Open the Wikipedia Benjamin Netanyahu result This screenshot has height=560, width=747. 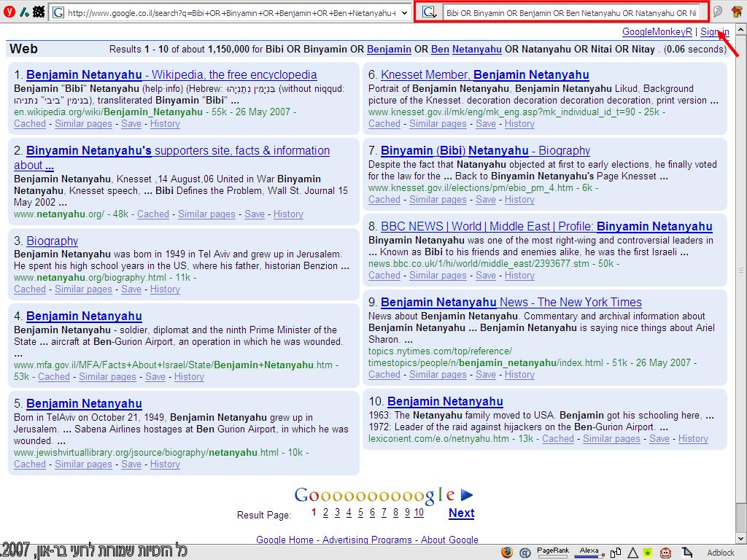pyautogui.click(x=171, y=75)
